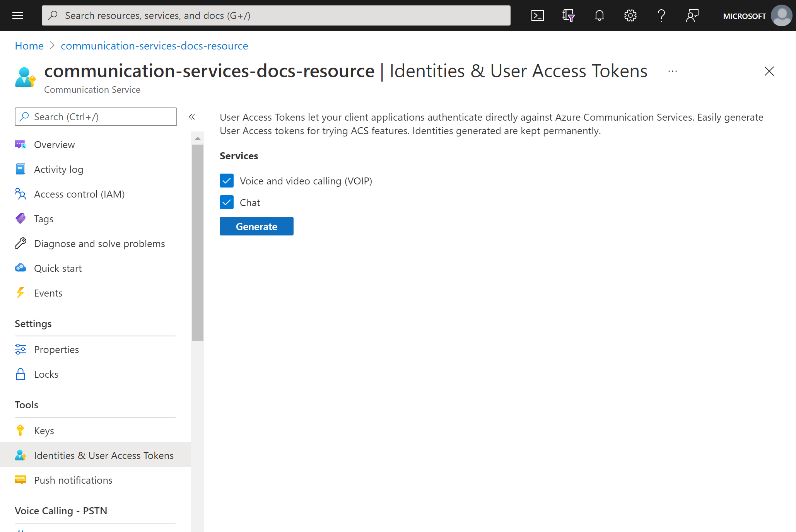Click the Tags icon in sidebar
This screenshot has height=532, width=796.
pos(20,218)
